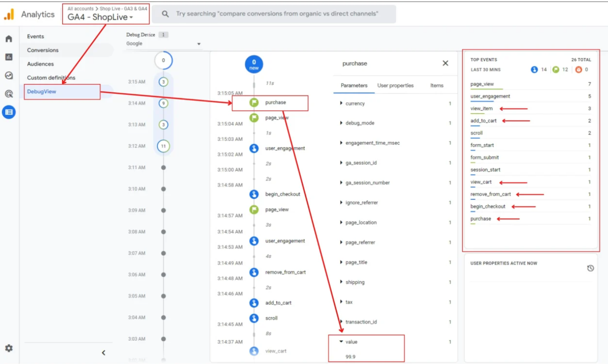
Task: Switch to the Items tab
Action: point(437,86)
